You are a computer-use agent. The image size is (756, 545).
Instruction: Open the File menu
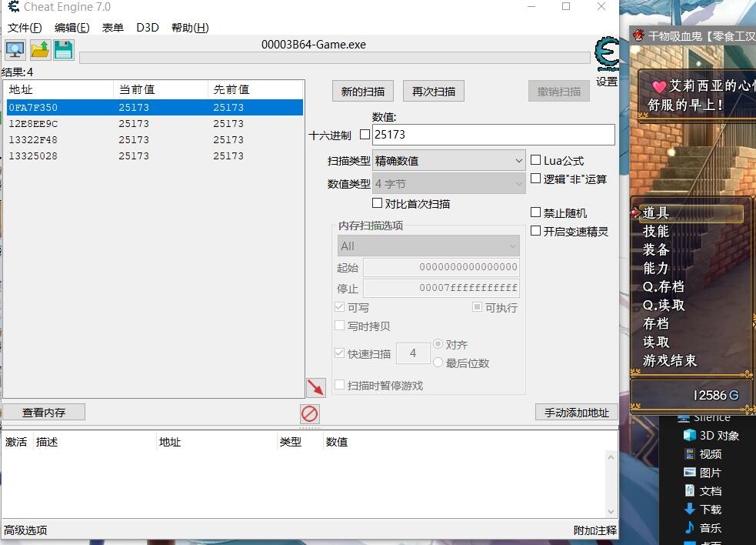24,28
